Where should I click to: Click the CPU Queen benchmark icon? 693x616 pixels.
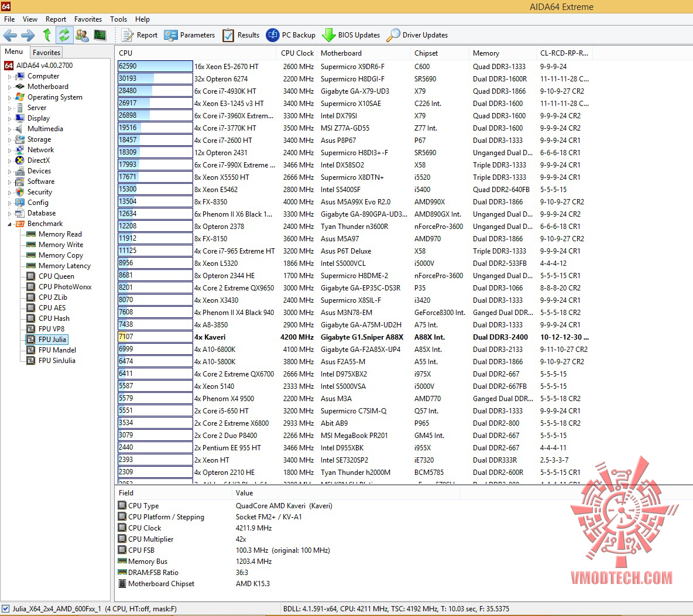(31, 276)
